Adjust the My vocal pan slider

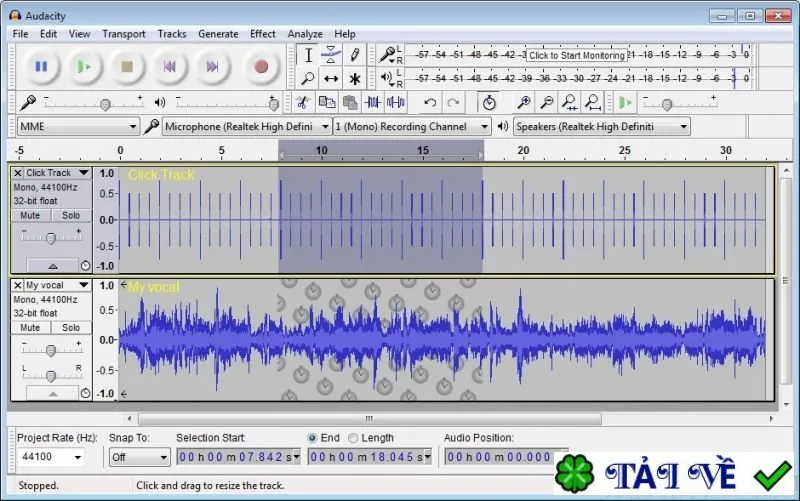[51, 376]
